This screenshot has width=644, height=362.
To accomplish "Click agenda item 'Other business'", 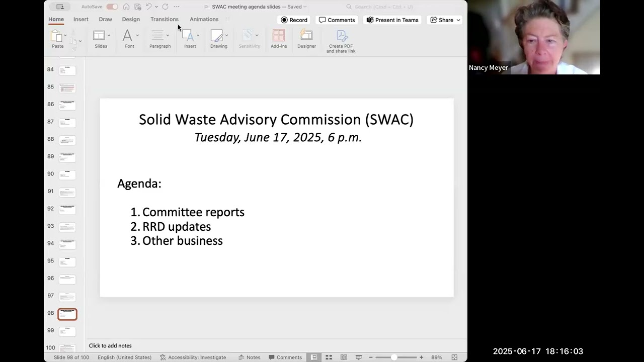I will click(x=183, y=241).
